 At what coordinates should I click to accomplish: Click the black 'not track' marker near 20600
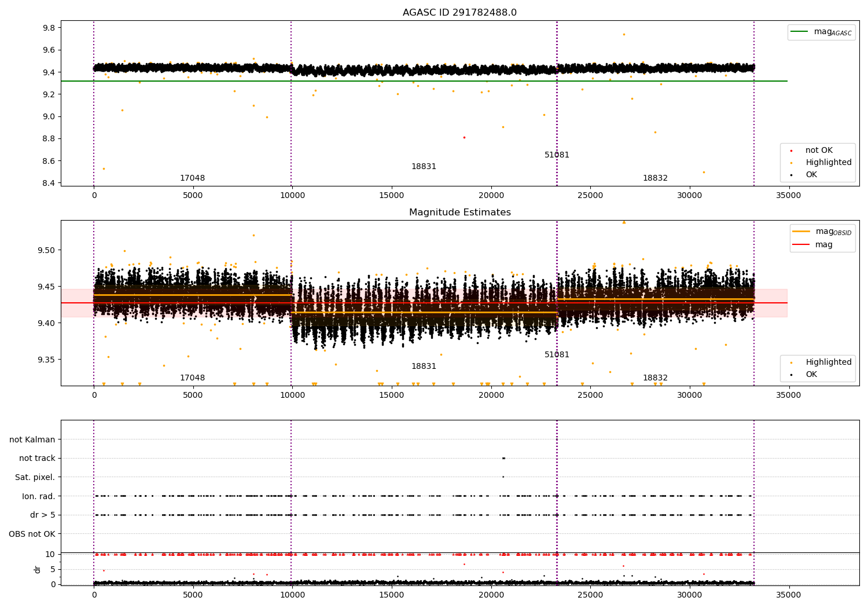pyautogui.click(x=503, y=458)
